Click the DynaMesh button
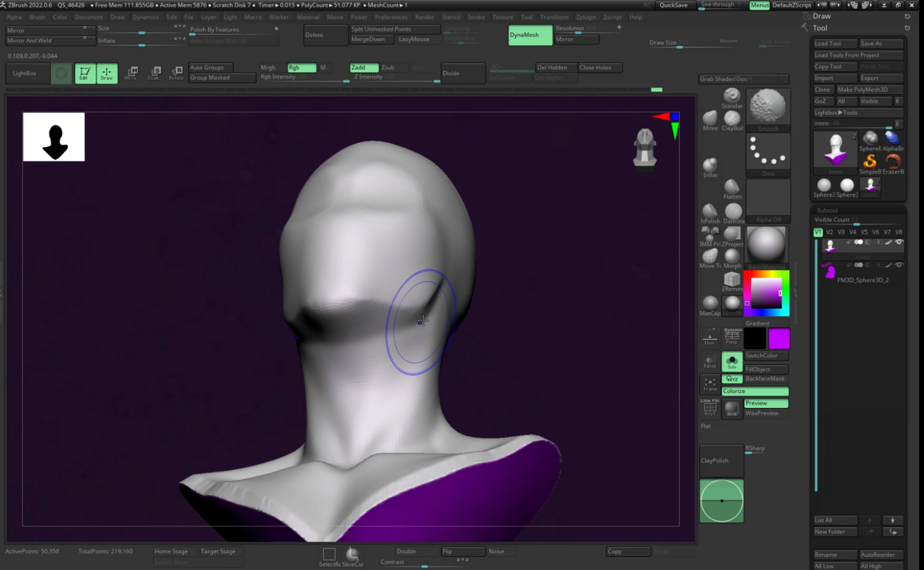The width and height of the screenshot is (924, 570). (530, 35)
